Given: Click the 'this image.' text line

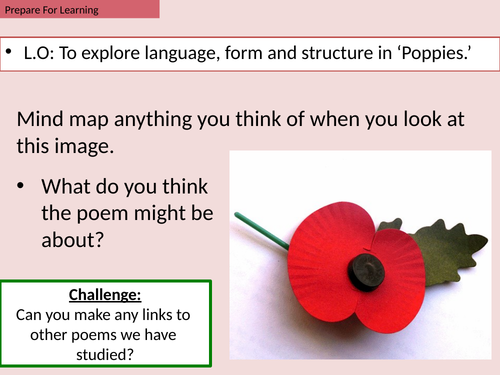Looking at the screenshot, I should [x=65, y=146].
